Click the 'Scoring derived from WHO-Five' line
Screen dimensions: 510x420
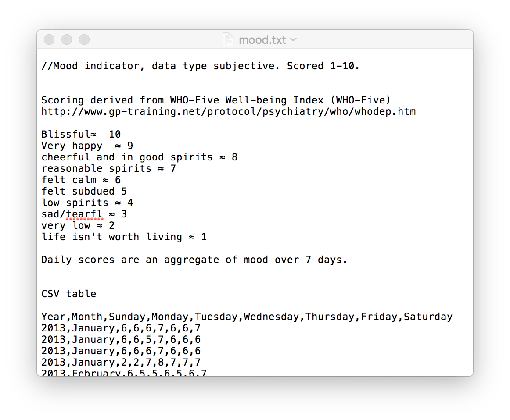click(x=215, y=100)
